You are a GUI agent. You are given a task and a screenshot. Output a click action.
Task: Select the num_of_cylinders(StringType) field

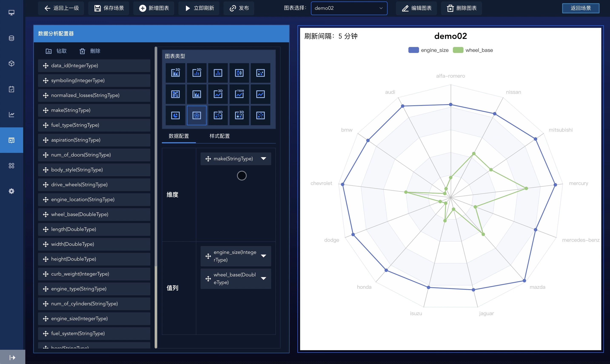point(94,304)
